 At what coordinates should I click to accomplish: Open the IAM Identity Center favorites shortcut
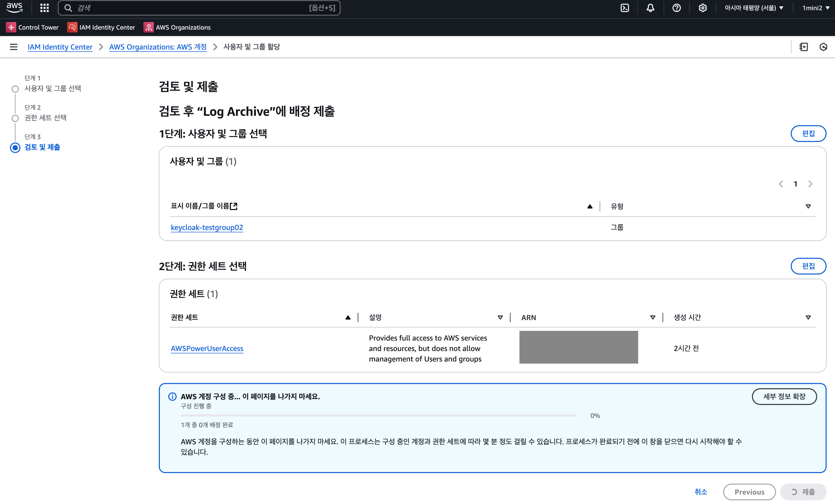coord(101,27)
